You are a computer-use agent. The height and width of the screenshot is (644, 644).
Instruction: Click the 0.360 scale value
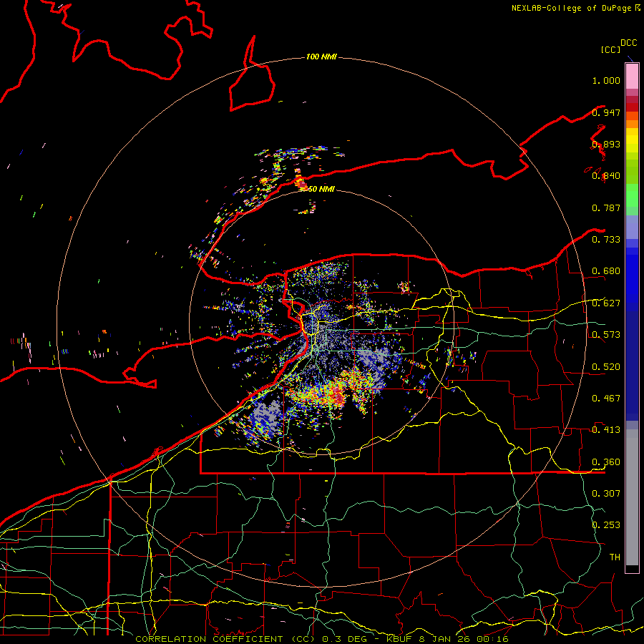tap(606, 462)
